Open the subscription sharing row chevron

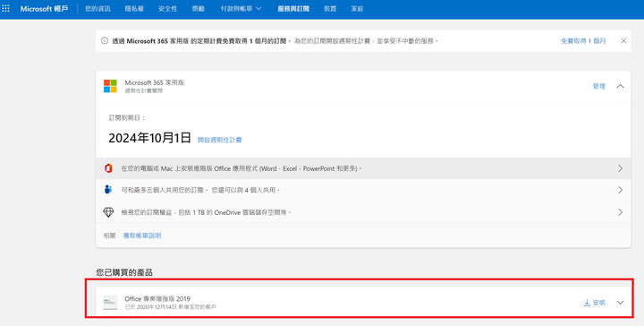620,190
